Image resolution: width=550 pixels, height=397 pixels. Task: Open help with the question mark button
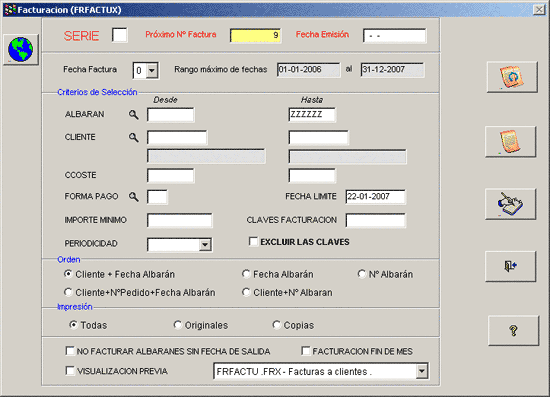(513, 330)
